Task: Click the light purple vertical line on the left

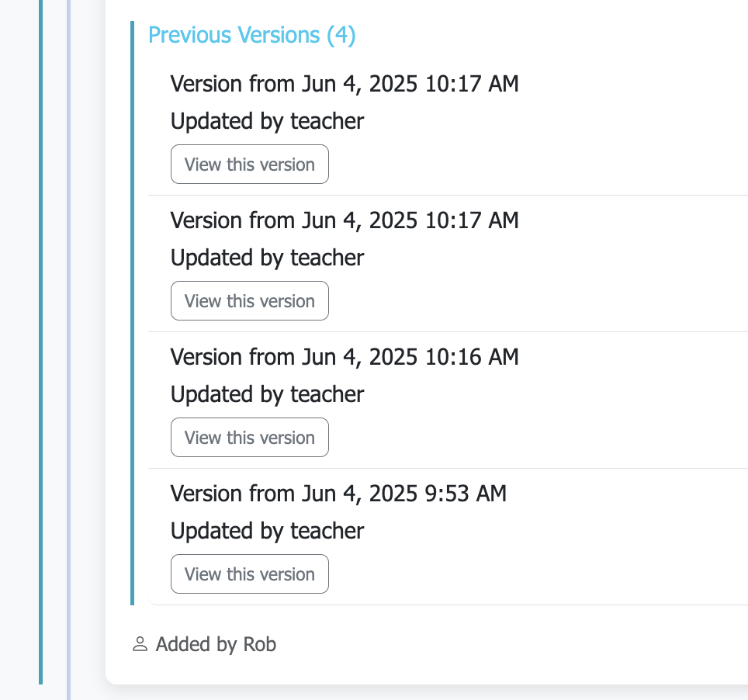Action: coord(68,349)
